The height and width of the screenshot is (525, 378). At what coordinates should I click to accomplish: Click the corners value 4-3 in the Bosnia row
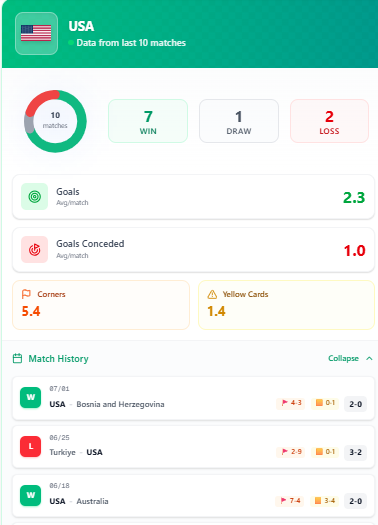point(296,403)
